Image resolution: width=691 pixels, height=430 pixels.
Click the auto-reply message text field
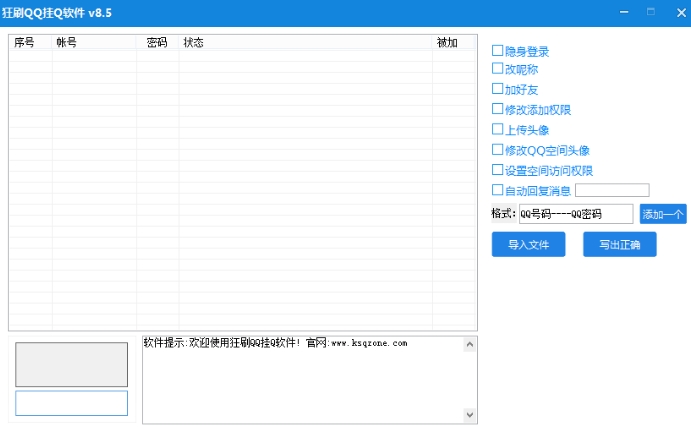click(x=612, y=190)
